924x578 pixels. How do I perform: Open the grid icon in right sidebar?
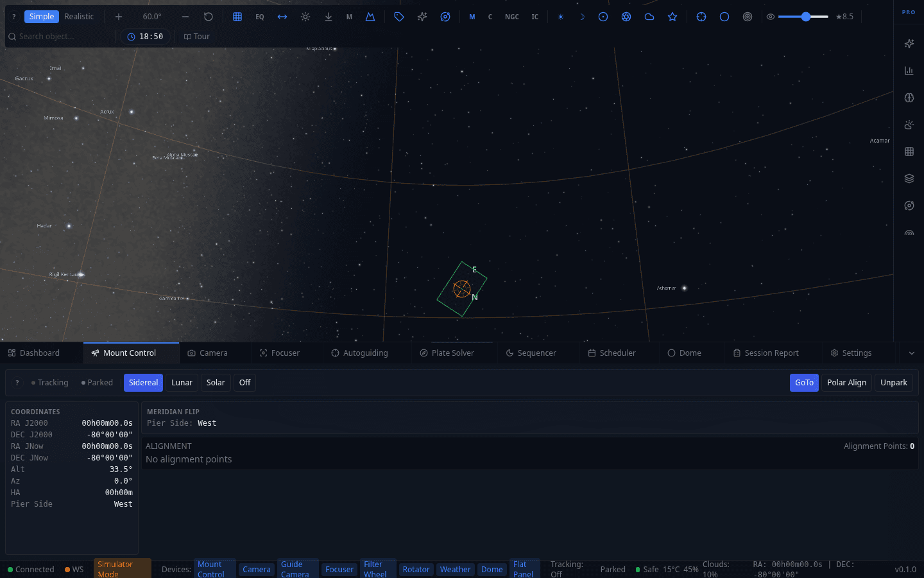(x=909, y=152)
